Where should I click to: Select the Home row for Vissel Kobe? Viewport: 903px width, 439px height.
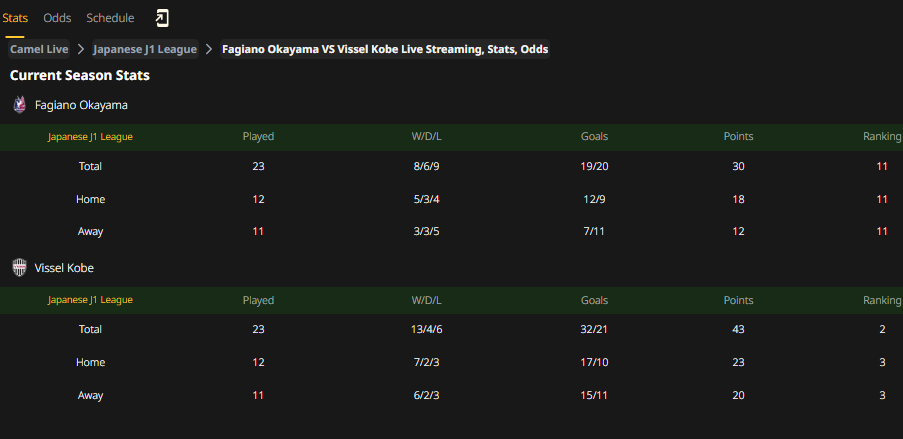pos(452,362)
